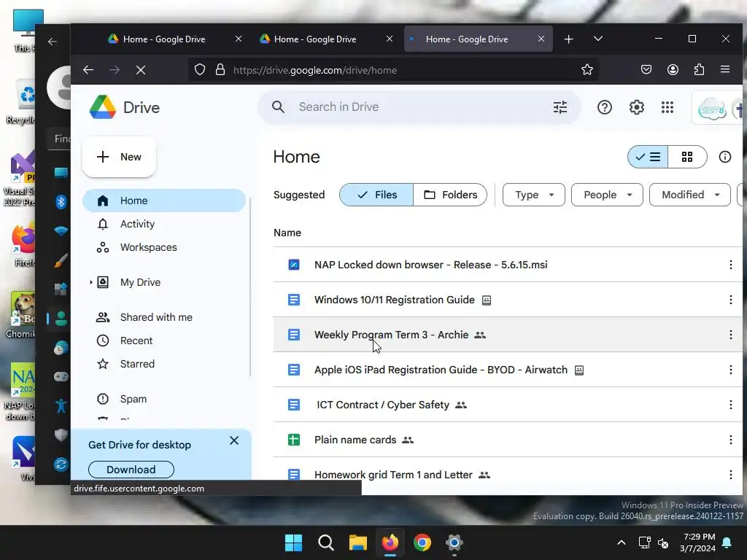This screenshot has height=560, width=747.
Task: Expand the My Drive tree arrow
Action: [90, 282]
